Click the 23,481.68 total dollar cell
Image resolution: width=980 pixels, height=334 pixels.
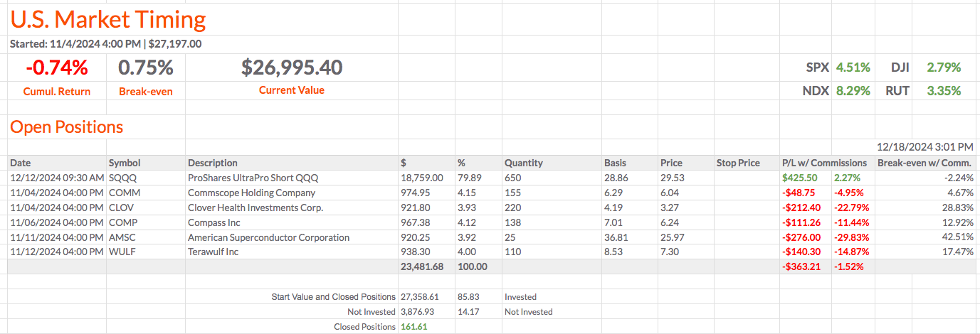pos(422,267)
